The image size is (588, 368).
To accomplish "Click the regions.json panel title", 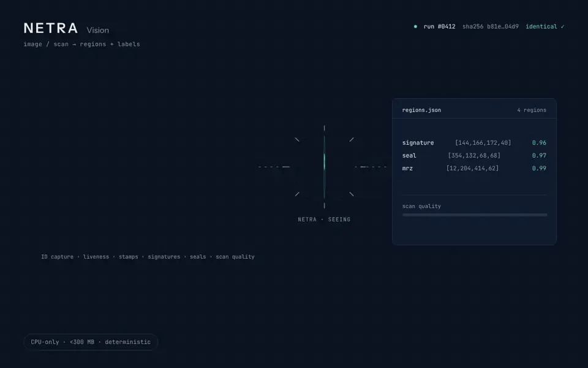I will (421, 110).
